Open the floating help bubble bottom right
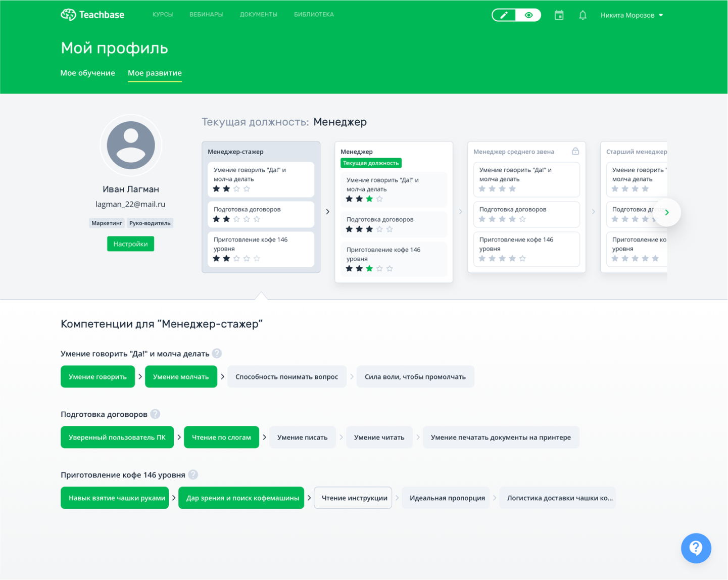Viewport: 728px width, 580px height. coord(696,548)
